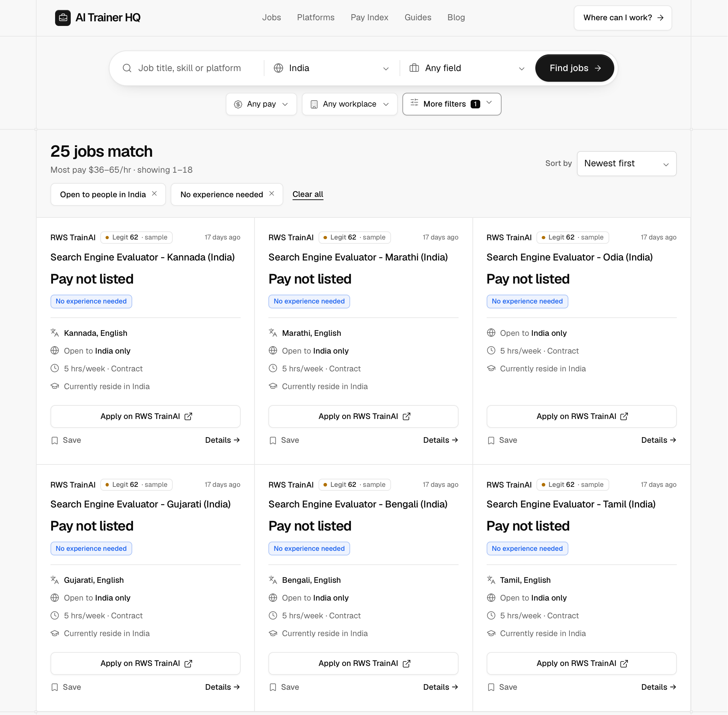The image size is (728, 715).
Task: Click the bookmark icon on the Odia job card
Action: [491, 441]
